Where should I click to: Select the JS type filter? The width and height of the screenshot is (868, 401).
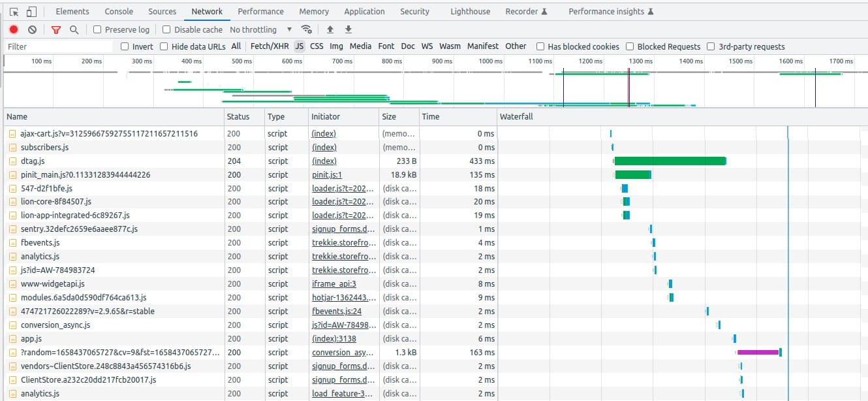point(300,46)
